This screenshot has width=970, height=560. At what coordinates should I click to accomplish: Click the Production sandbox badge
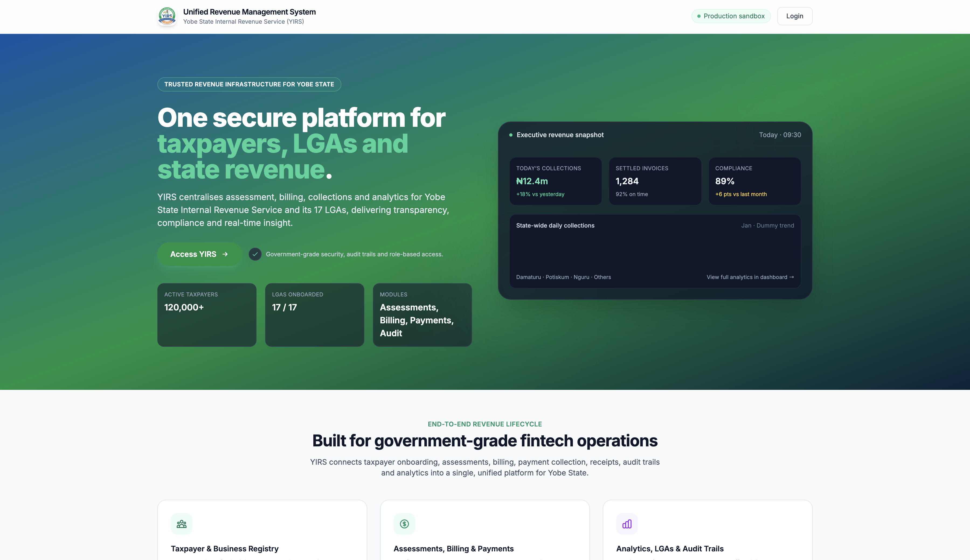coord(730,16)
